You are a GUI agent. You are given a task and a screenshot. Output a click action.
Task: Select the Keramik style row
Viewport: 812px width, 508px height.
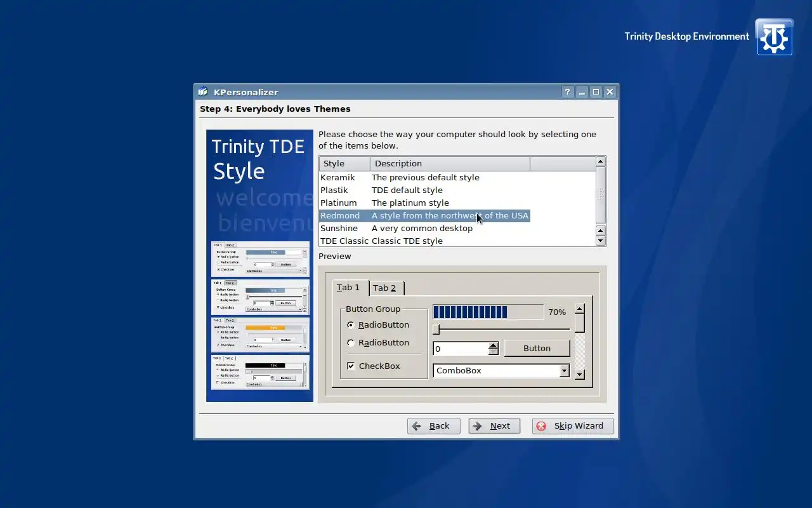pos(424,178)
